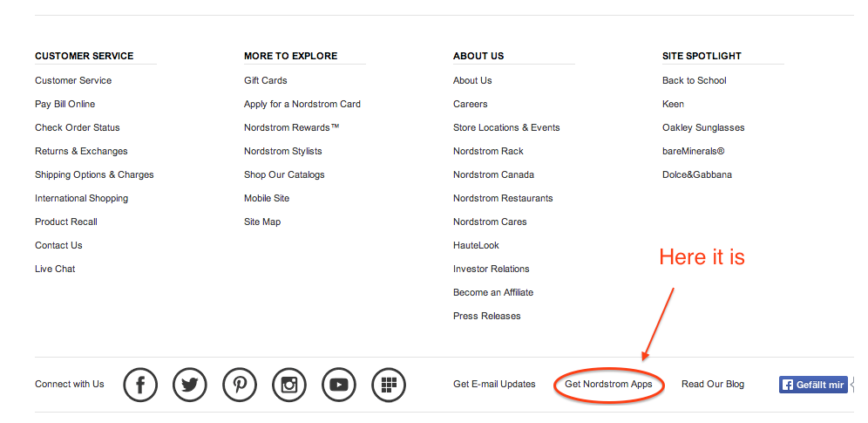Open Check Order Status page
This screenshot has height=423, width=868.
[x=78, y=127]
